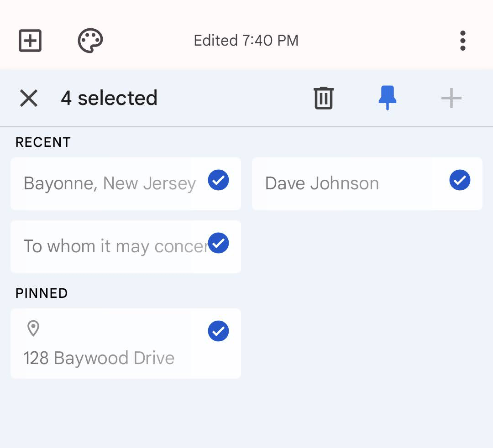Image resolution: width=493 pixels, height=448 pixels.
Task: Deselect the To whom it may concern card
Action: [x=218, y=243]
